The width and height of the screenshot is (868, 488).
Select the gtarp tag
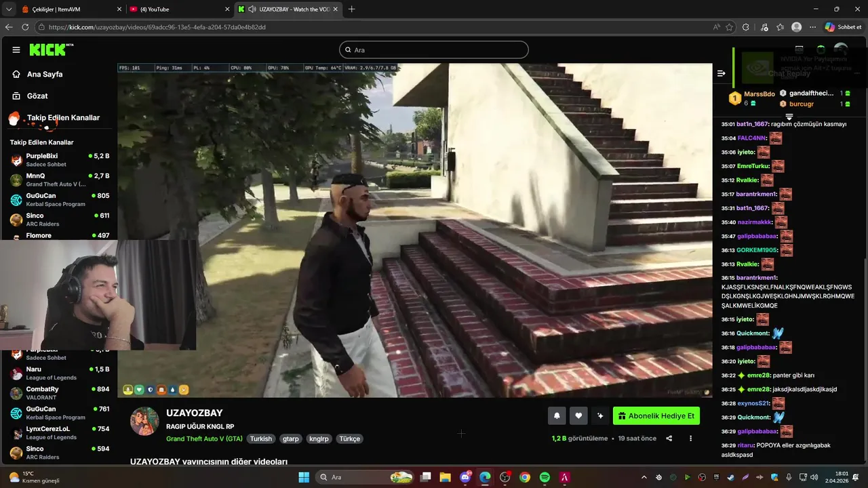(291, 439)
